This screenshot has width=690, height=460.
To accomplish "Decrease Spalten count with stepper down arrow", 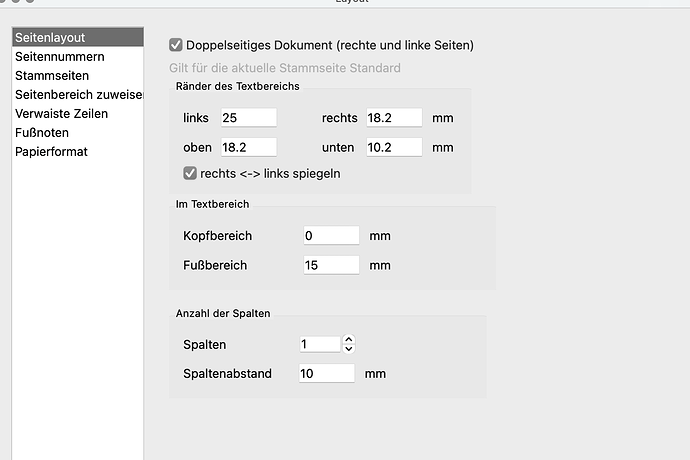I will tap(348, 349).
